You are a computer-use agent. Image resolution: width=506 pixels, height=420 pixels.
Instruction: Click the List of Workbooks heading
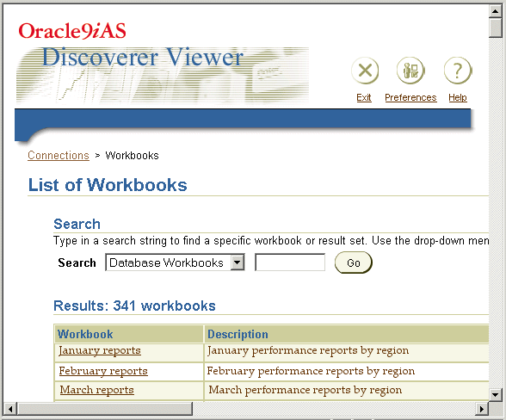pyautogui.click(x=108, y=185)
